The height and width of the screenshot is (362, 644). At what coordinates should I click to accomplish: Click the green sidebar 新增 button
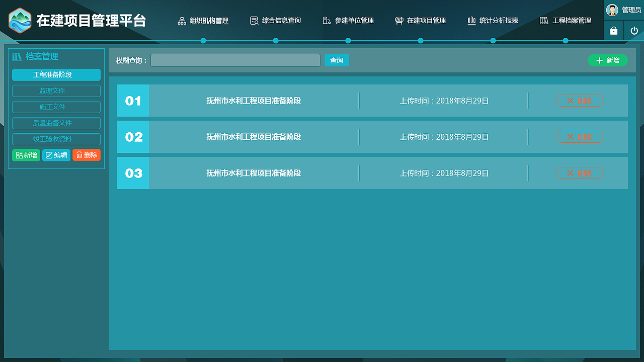point(26,155)
